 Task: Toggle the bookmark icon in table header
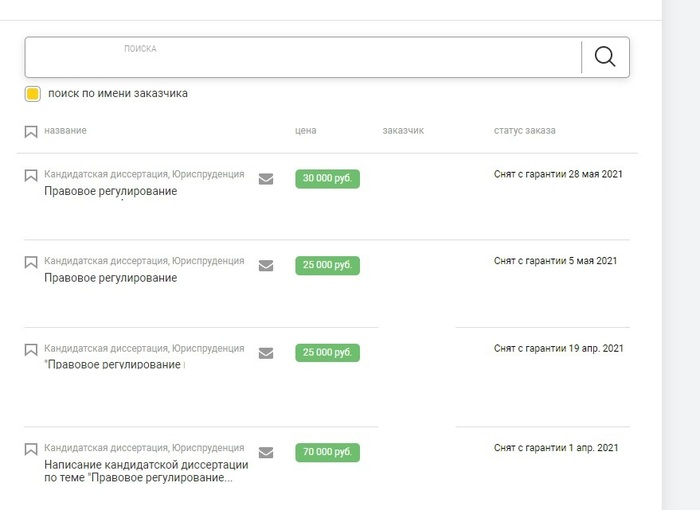point(31,132)
